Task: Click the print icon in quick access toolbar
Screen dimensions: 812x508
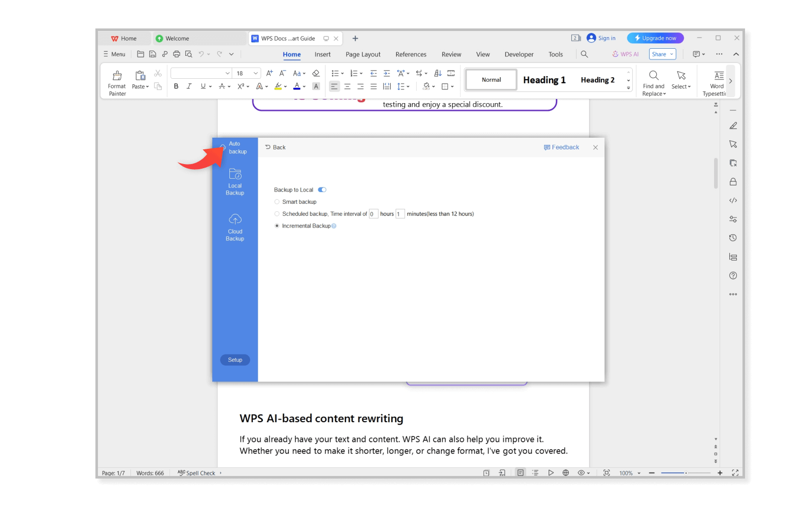Action: 176,54
